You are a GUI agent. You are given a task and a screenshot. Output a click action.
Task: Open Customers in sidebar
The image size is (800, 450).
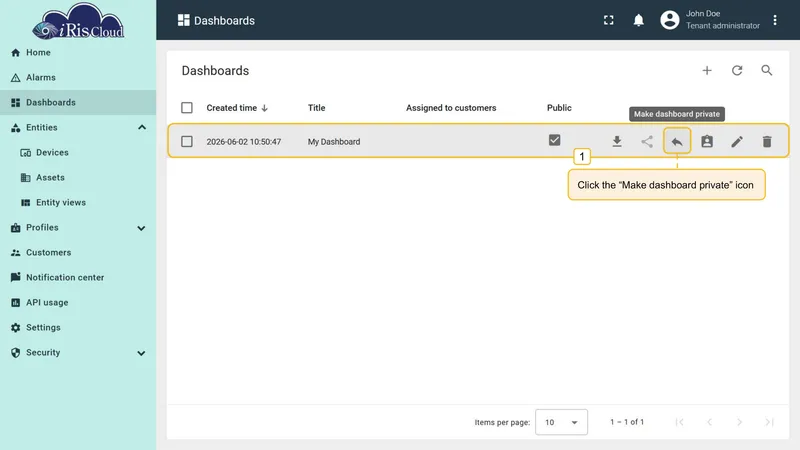(78, 252)
